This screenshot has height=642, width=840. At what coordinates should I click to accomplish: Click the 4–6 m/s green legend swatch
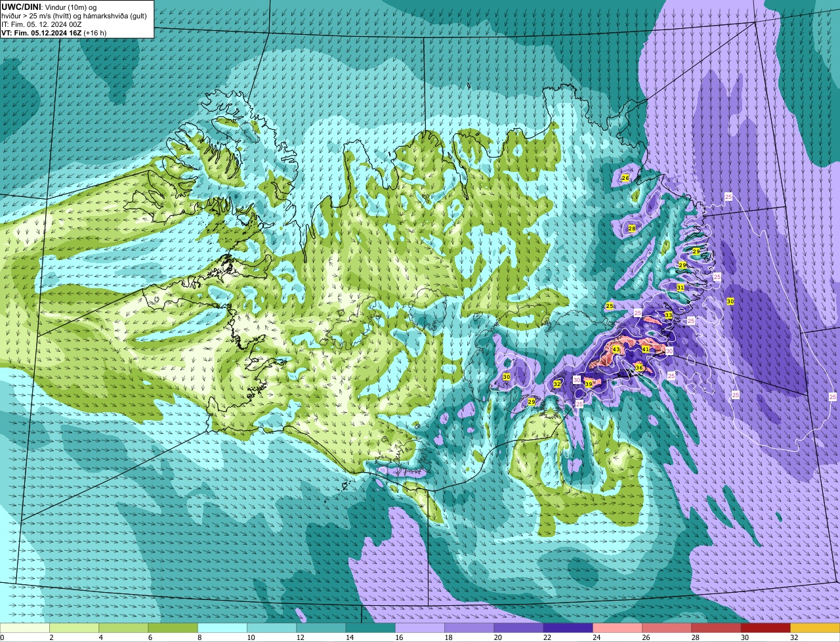coord(123,628)
